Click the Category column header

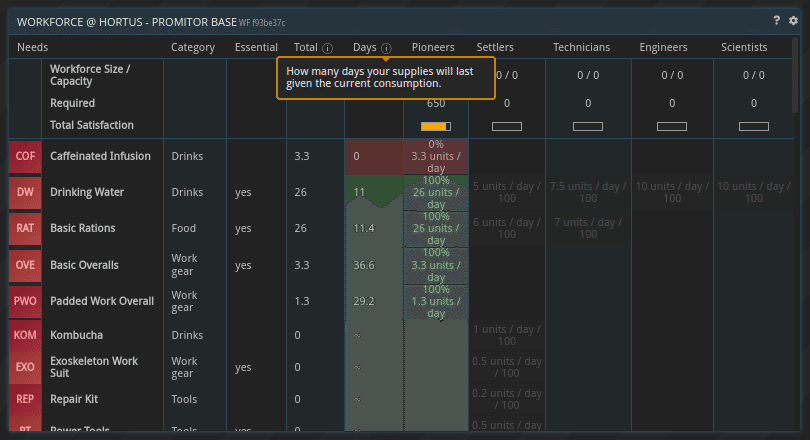(193, 47)
